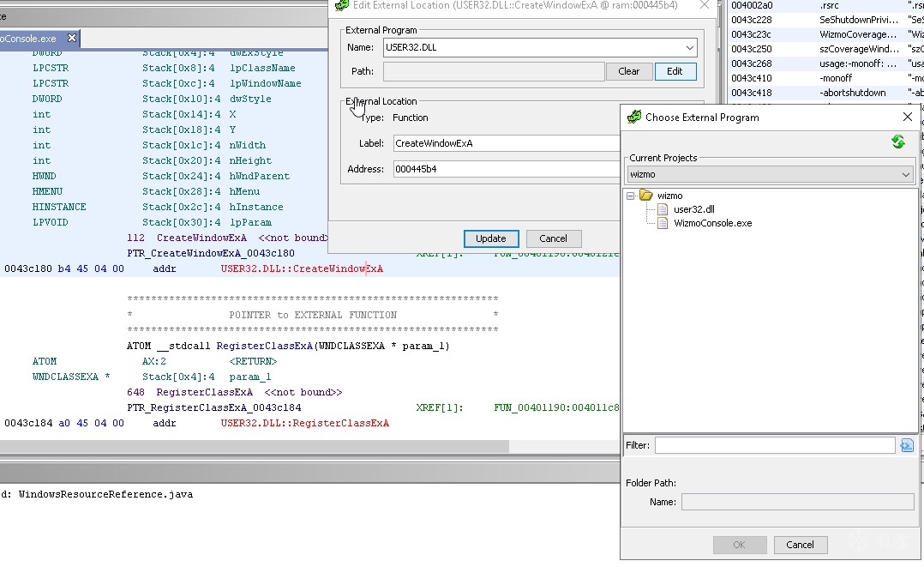The width and height of the screenshot is (924, 567).
Task: Click the dwStyle parameter line
Action: pyautogui.click(x=152, y=99)
